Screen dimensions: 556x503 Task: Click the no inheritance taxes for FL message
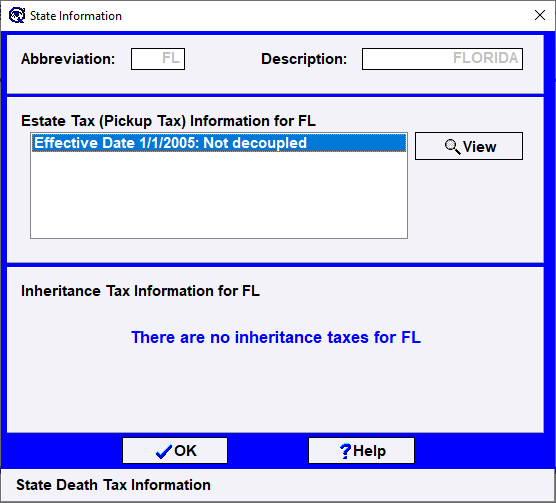click(x=276, y=337)
